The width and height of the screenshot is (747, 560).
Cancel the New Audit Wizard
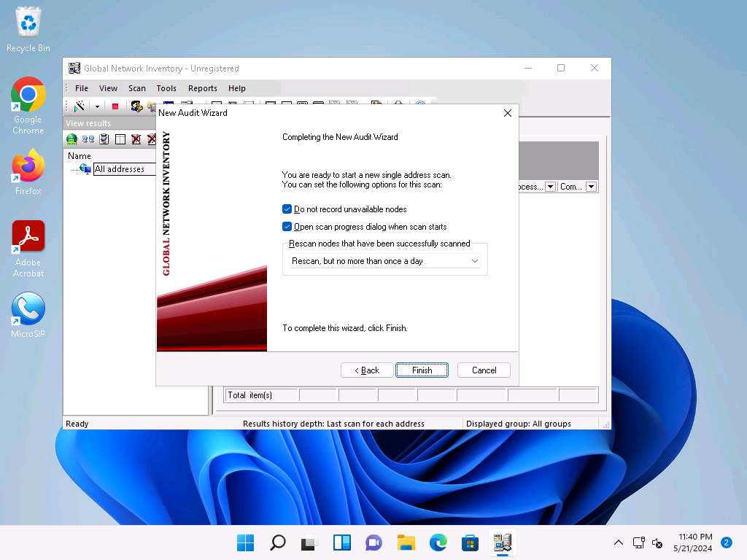pos(484,370)
